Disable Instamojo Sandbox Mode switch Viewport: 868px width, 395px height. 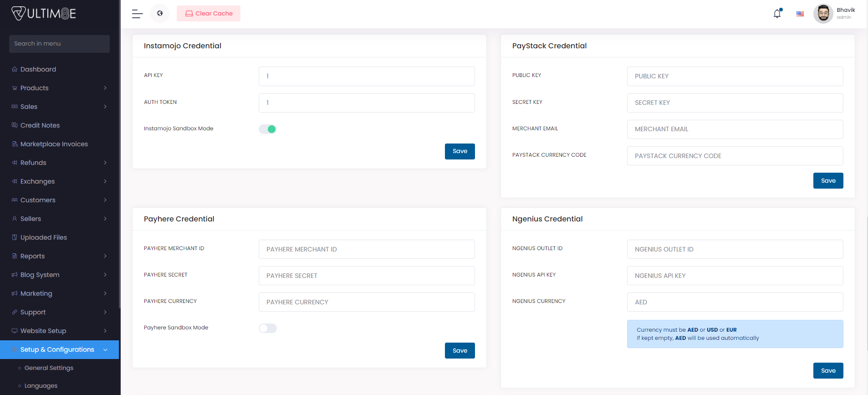[268, 129]
